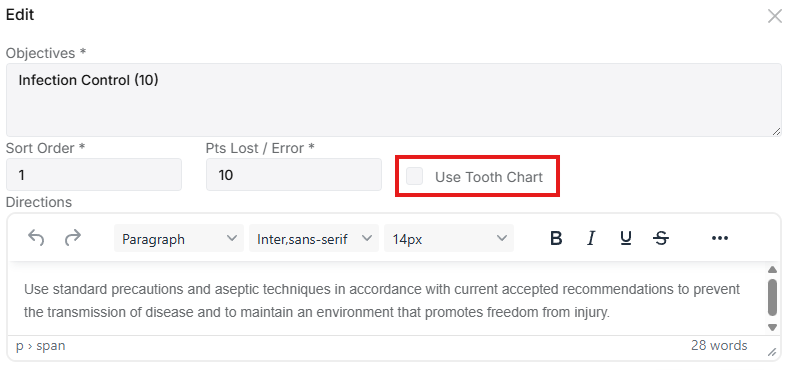787x370 pixels.
Task: Click the Sort Order input field
Action: point(94,175)
